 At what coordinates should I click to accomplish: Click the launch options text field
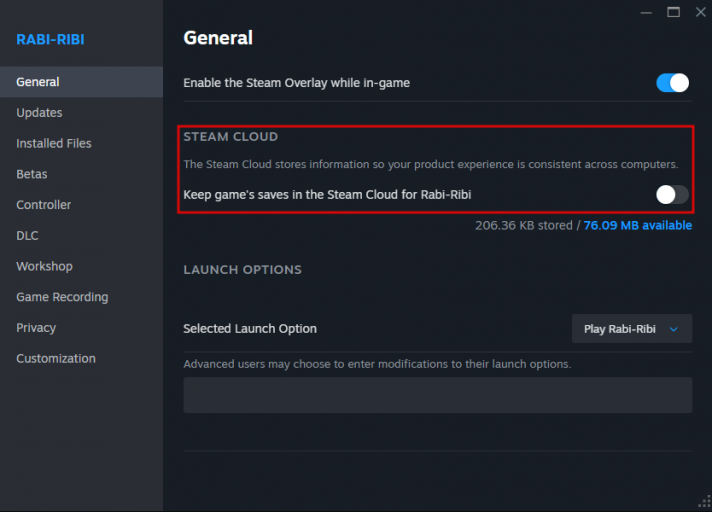(x=437, y=395)
